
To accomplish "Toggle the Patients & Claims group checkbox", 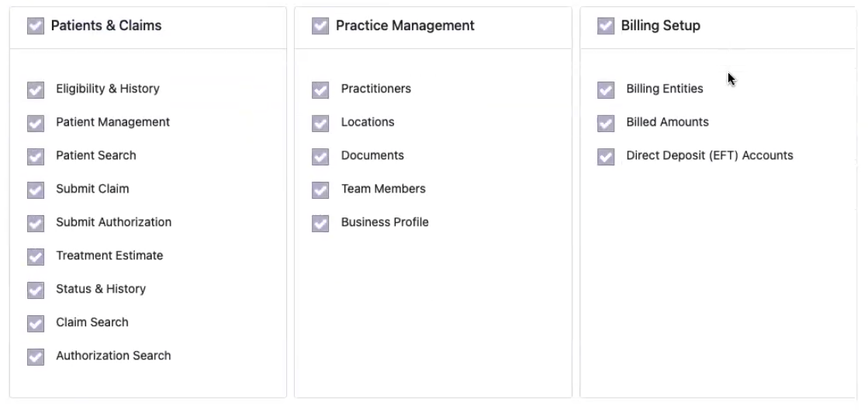I will click(x=36, y=26).
